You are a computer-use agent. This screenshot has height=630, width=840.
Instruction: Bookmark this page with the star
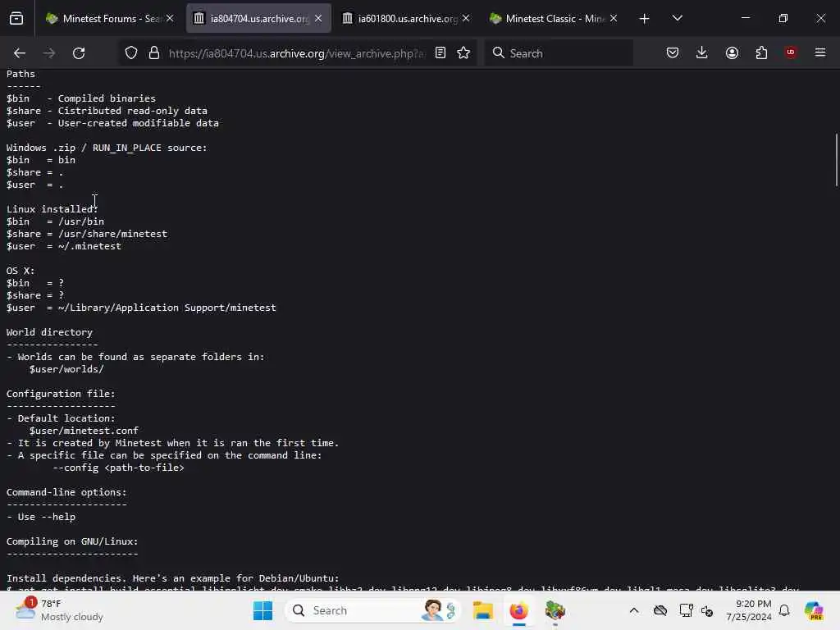pos(463,52)
